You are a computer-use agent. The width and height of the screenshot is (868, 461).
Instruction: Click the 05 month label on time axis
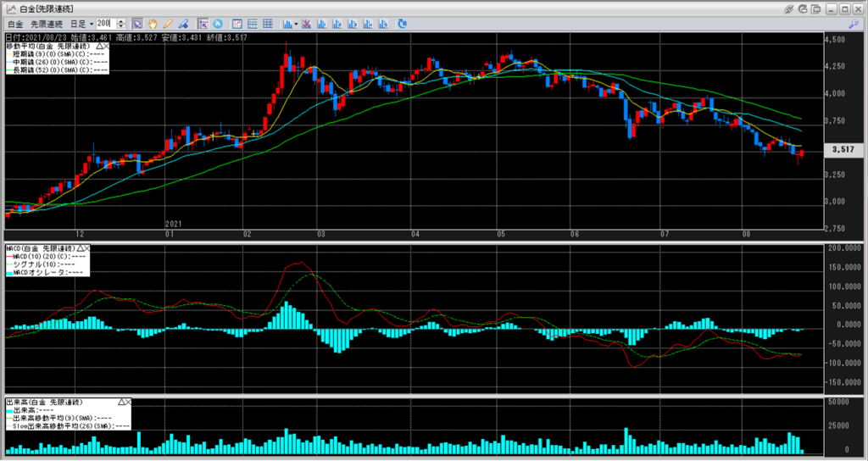click(501, 234)
